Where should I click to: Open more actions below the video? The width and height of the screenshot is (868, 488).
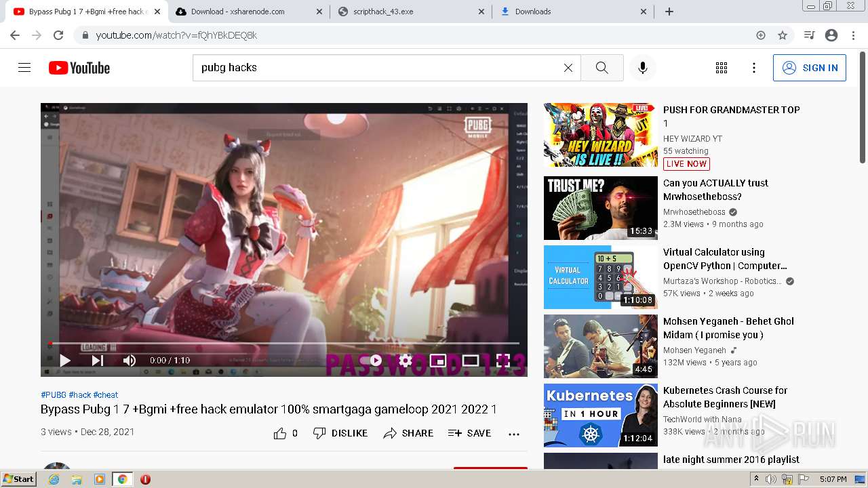coord(514,434)
